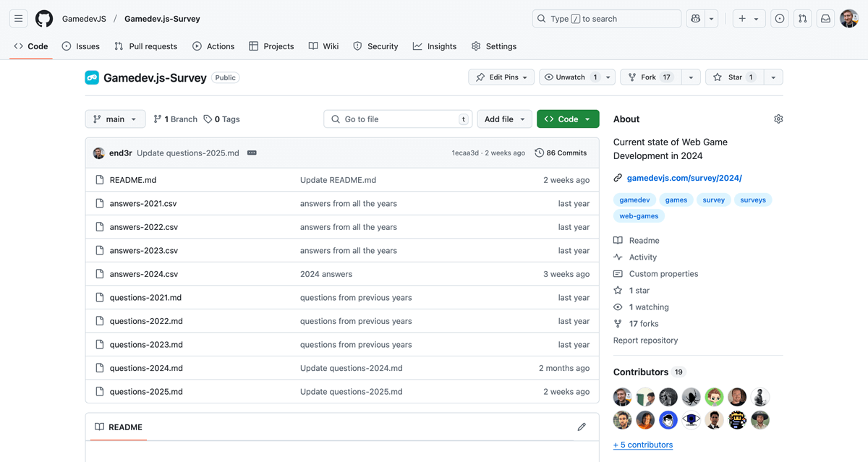Open the hamburger navigation menu
This screenshot has width=868, height=462.
[x=19, y=19]
